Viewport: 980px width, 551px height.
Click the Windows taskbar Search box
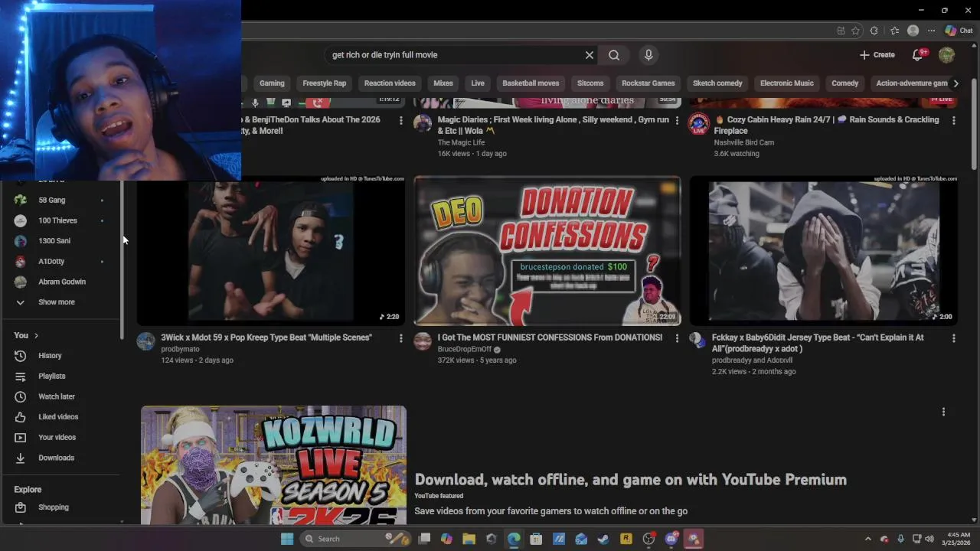pos(356,539)
